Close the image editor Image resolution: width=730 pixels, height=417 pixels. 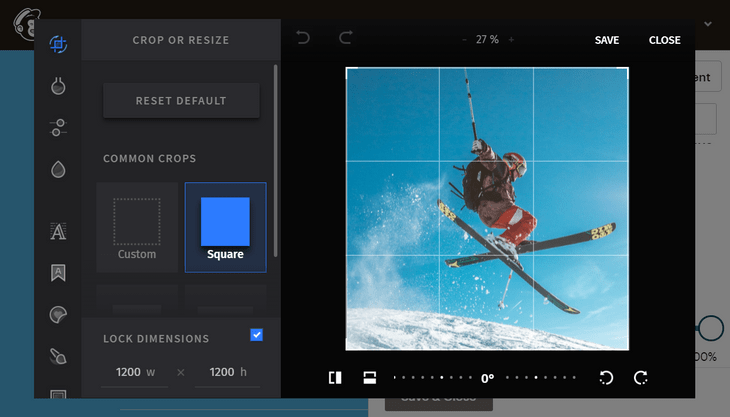(664, 40)
